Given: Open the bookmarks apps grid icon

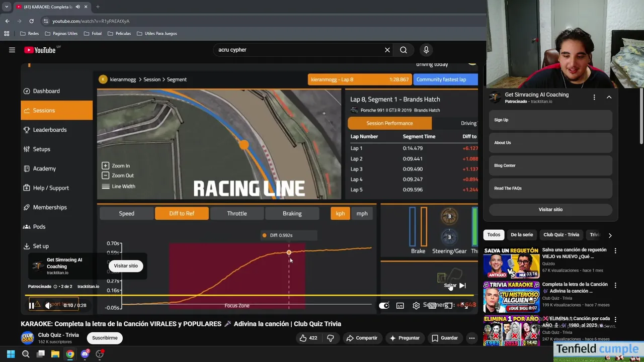Looking at the screenshot, I should [7, 34].
